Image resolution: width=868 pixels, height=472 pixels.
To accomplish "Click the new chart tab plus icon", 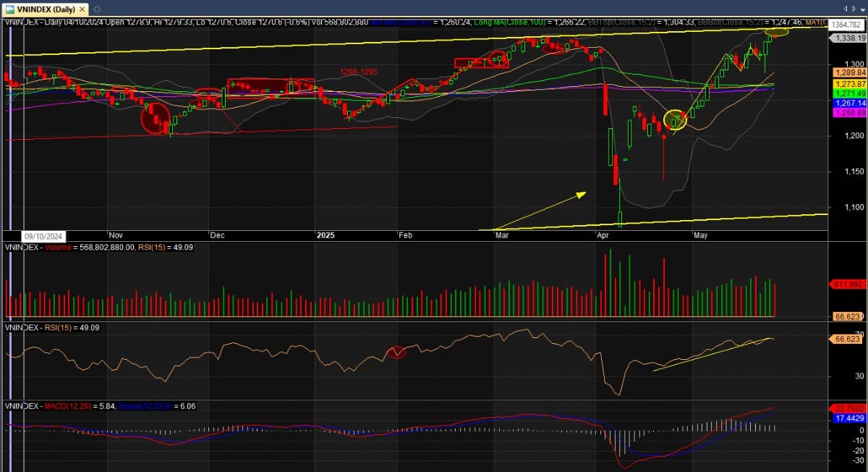I will pos(97,9).
